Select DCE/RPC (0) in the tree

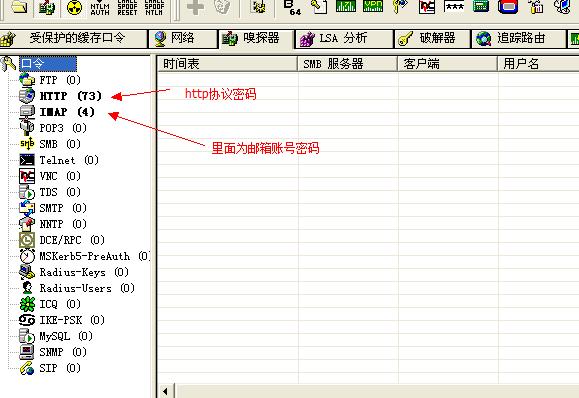[72, 240]
